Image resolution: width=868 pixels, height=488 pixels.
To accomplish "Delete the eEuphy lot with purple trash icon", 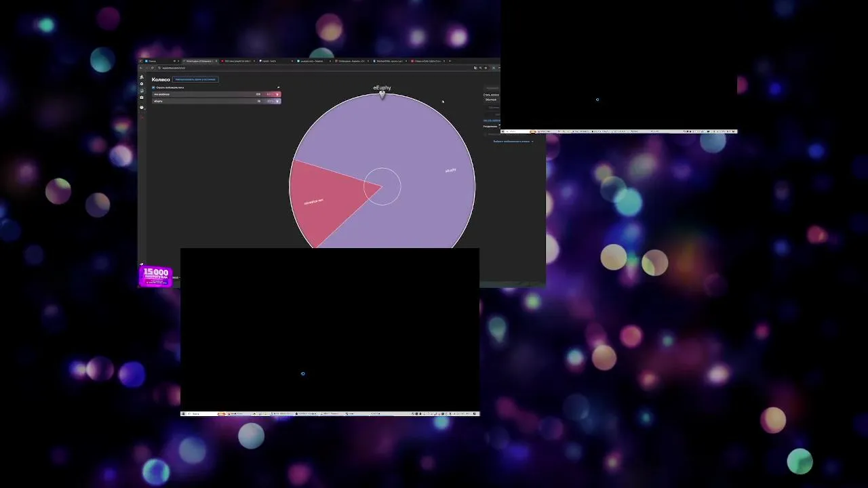I will pos(277,101).
